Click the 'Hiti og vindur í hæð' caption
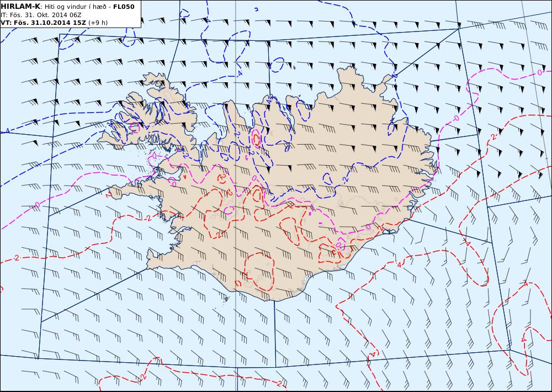The height and width of the screenshot is (392, 552). (76, 7)
